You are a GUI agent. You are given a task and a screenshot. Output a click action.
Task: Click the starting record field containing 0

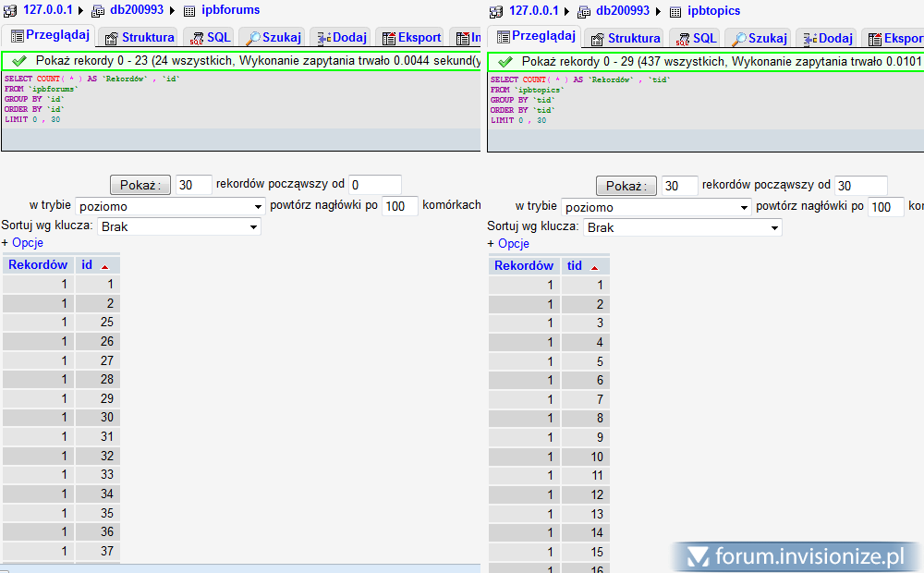[x=374, y=185]
